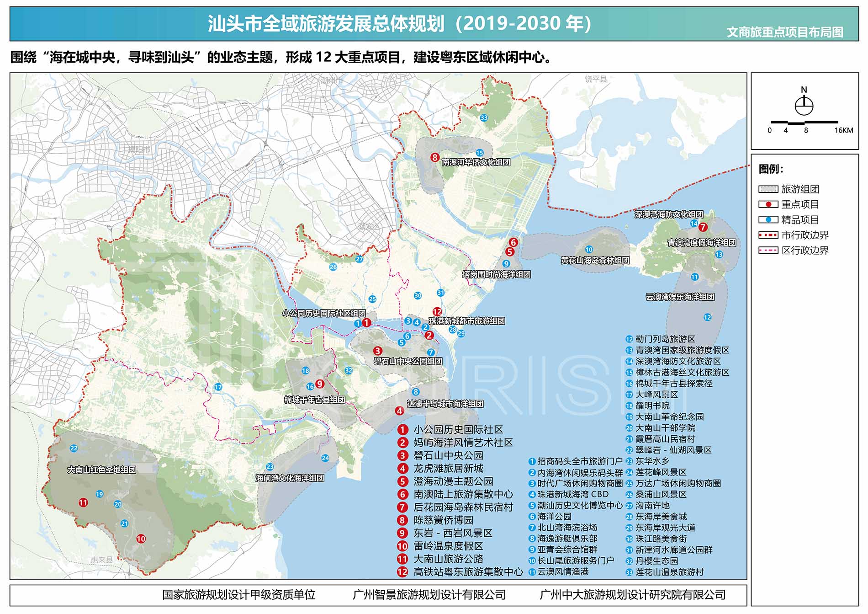Click the 区行政边界 pink dashed legend line
The width and height of the screenshot is (868, 614).
(768, 251)
